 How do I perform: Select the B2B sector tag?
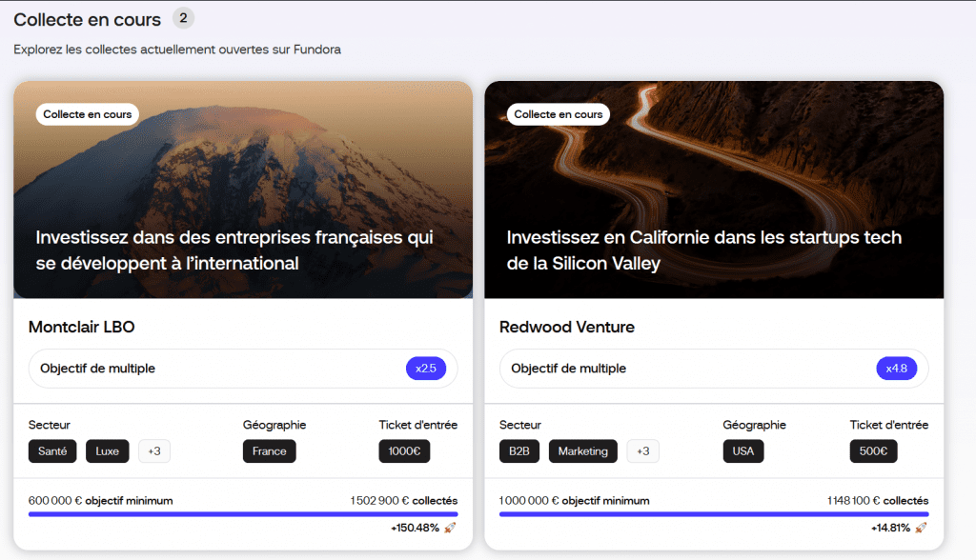click(x=518, y=451)
